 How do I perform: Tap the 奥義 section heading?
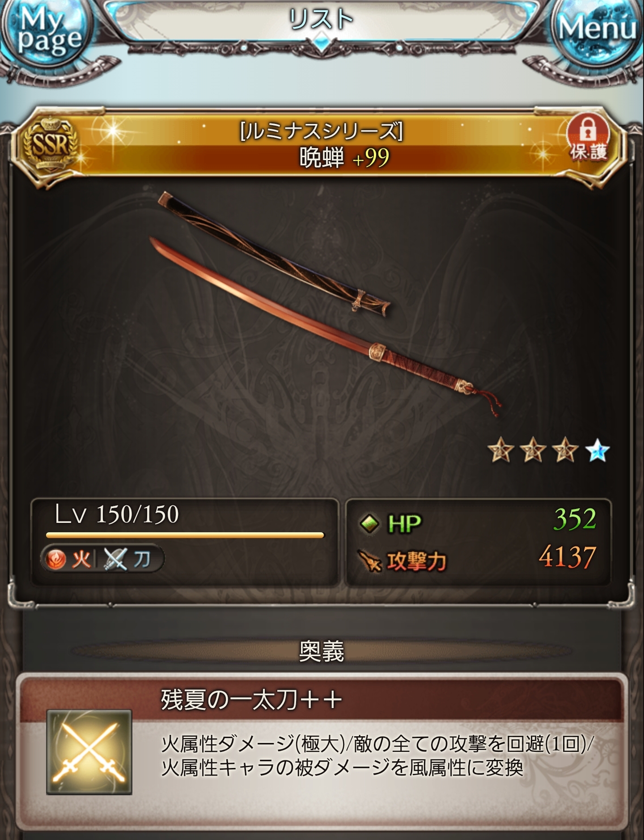321,651
